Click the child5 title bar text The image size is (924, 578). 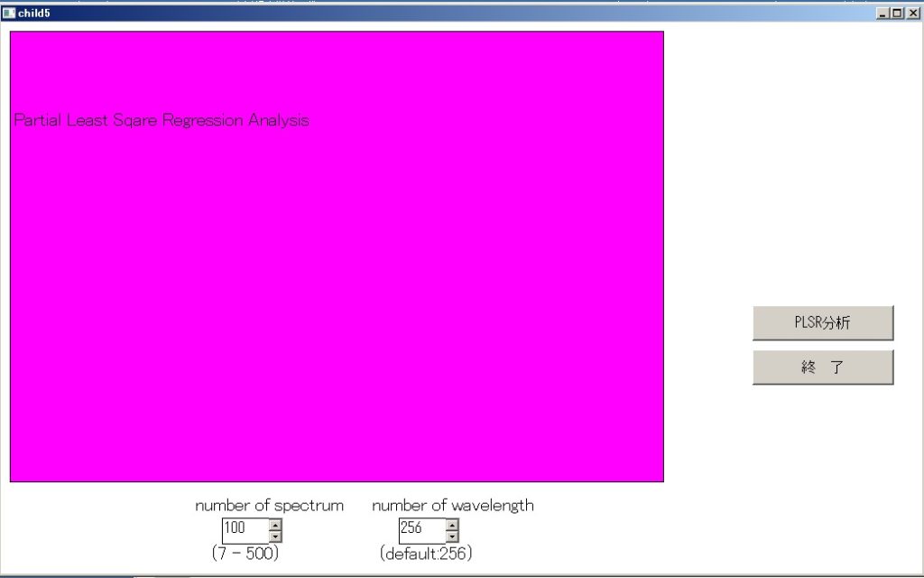(x=34, y=14)
